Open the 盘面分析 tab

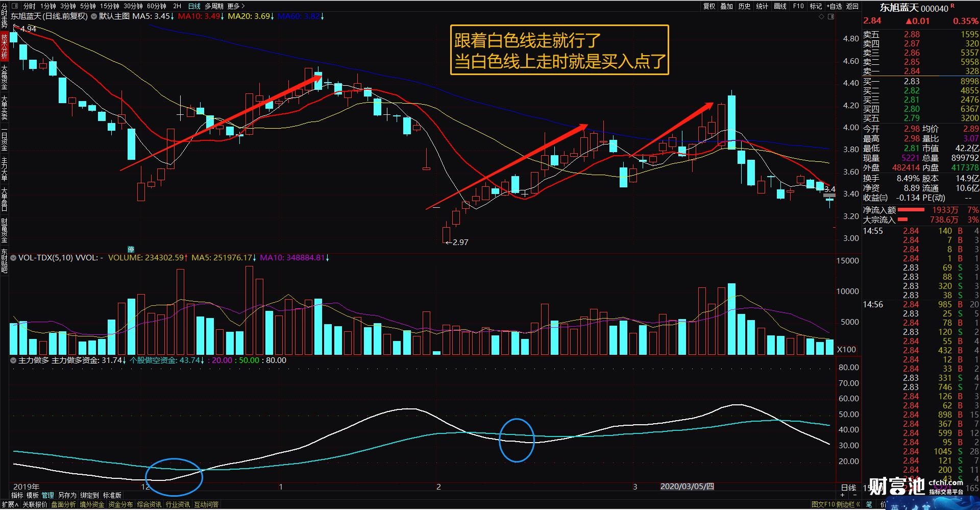tap(63, 504)
